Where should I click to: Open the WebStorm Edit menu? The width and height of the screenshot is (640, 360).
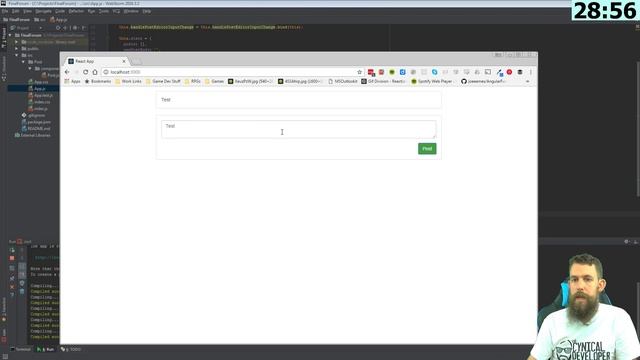click(x=16, y=11)
